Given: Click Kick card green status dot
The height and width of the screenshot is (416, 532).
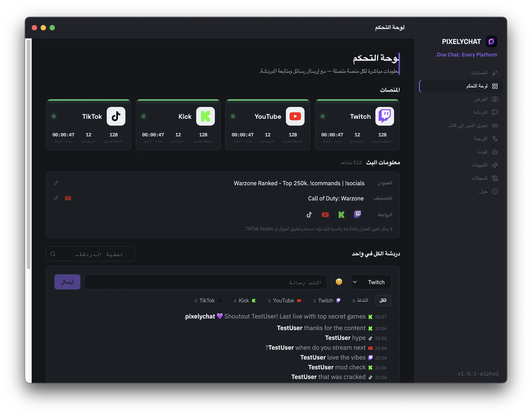Looking at the screenshot, I should point(143,116).
